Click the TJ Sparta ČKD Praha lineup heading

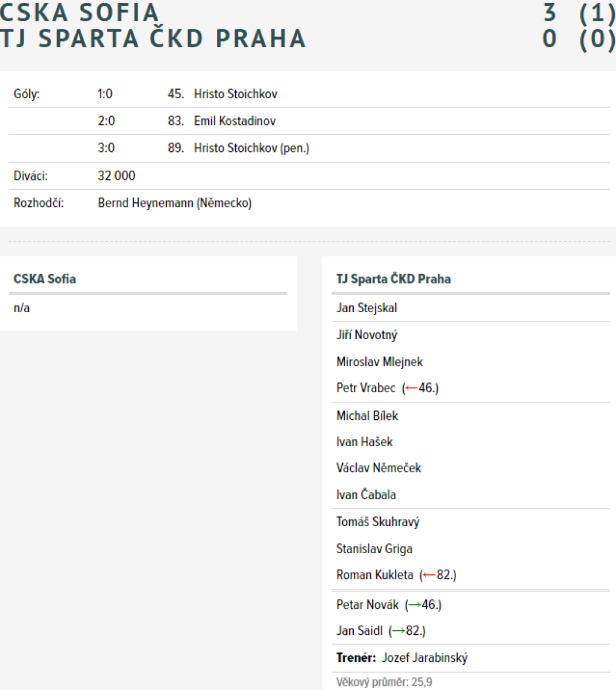[x=393, y=279]
